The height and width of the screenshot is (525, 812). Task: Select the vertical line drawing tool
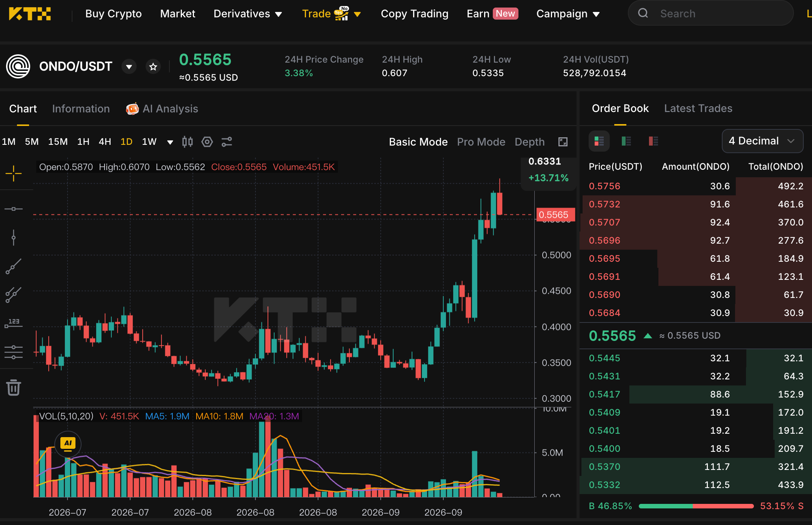(x=14, y=238)
